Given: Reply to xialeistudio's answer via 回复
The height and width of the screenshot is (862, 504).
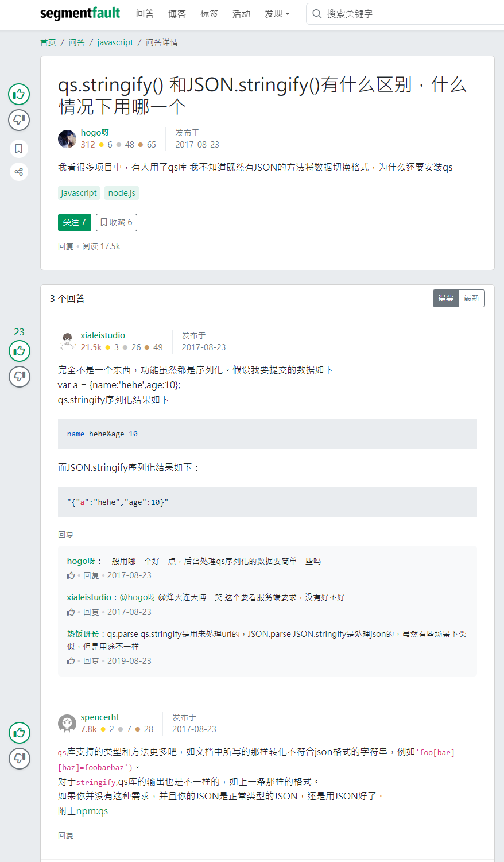Looking at the screenshot, I should (x=66, y=535).
